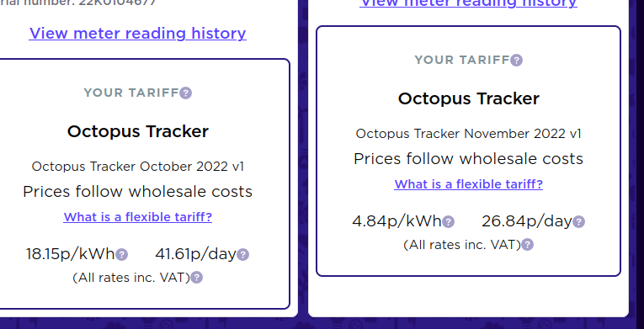
Task: Click the 26.84p/day standing charge text
Action: click(526, 221)
